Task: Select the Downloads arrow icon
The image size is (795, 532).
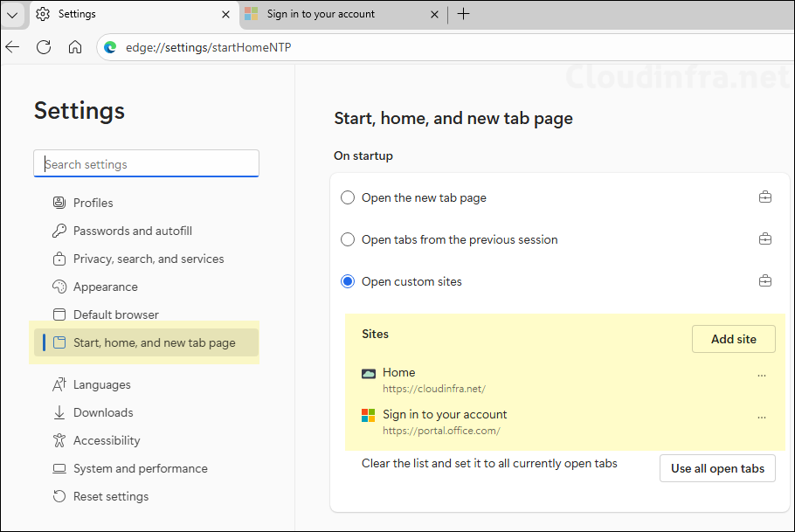Action: click(x=59, y=412)
